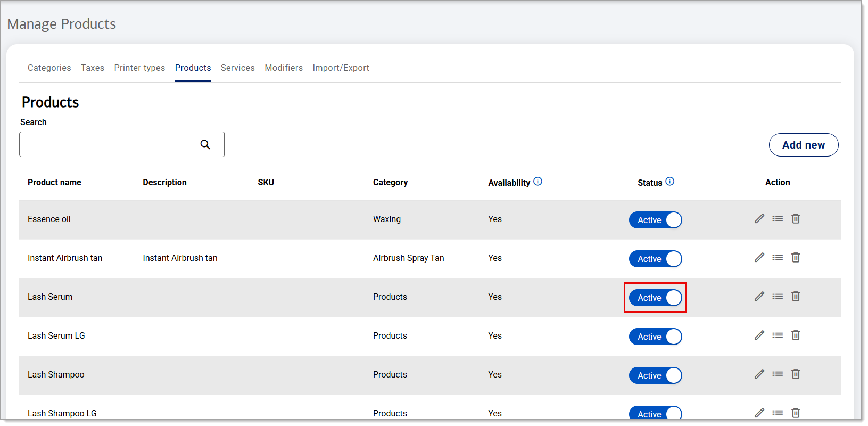Toggle Lash Shampoo LG Active switch
This screenshot has height=426, width=868.
pyautogui.click(x=656, y=413)
